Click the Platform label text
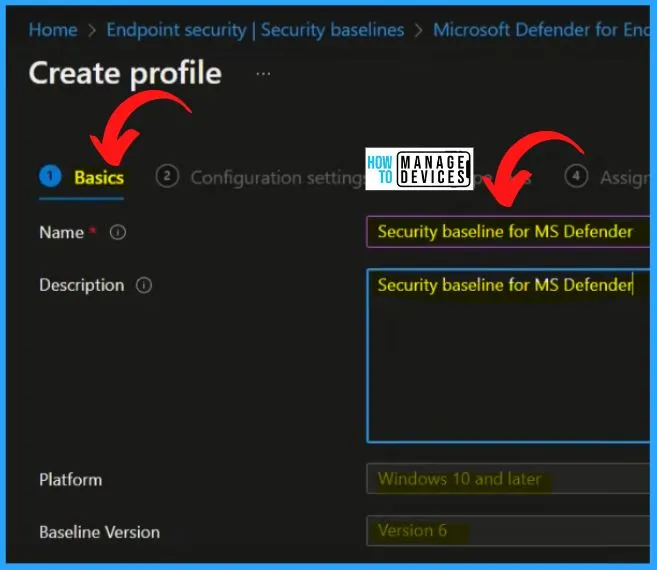 point(71,480)
